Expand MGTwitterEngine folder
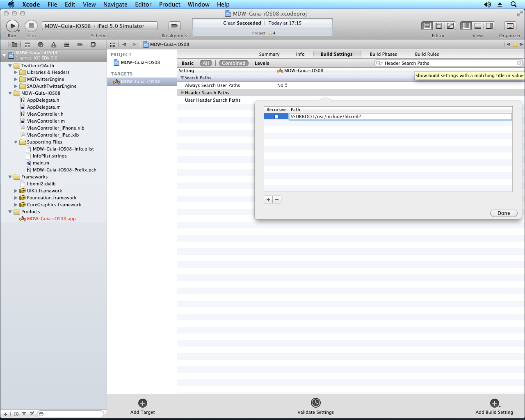Screen dimensions: 525x420 coord(16,80)
